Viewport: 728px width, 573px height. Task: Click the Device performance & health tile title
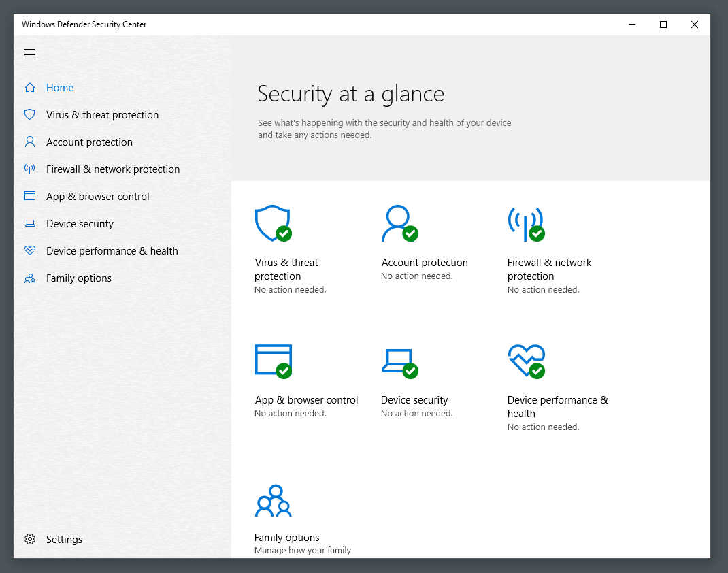click(x=558, y=407)
